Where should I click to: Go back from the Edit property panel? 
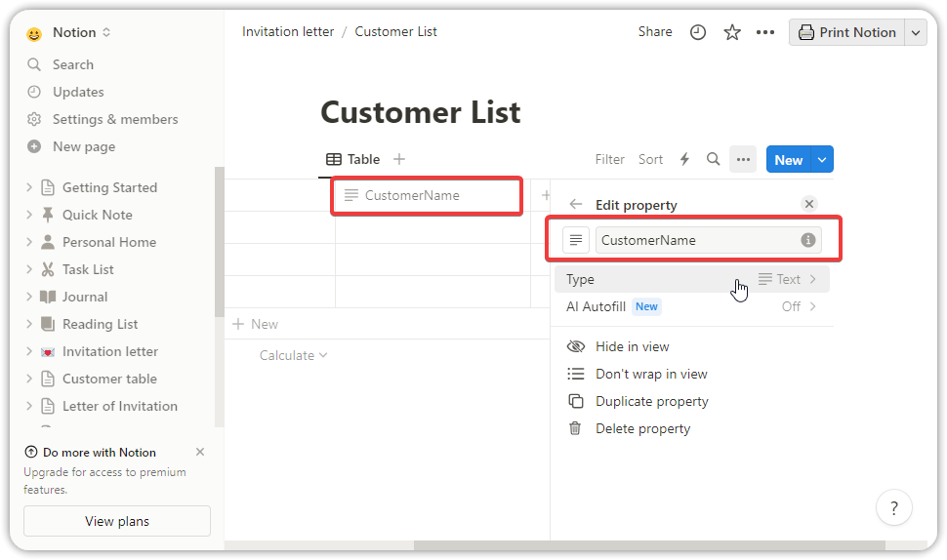pos(576,205)
